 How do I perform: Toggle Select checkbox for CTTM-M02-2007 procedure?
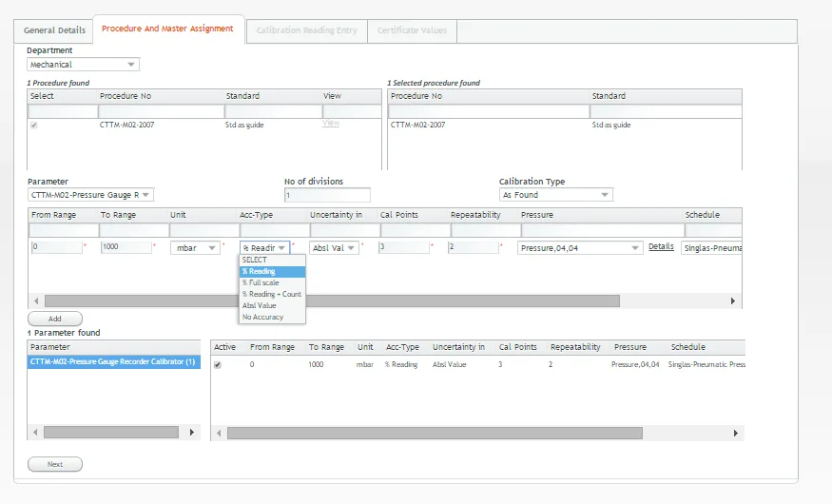[x=34, y=126]
